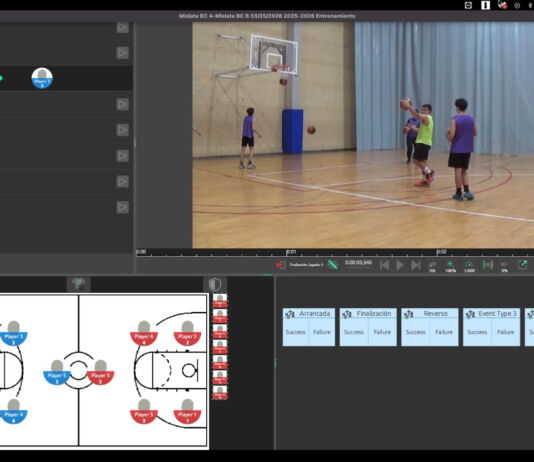This screenshot has width=534, height=462.
Task: Tag Failure under Arrancada
Action: [x=322, y=332]
